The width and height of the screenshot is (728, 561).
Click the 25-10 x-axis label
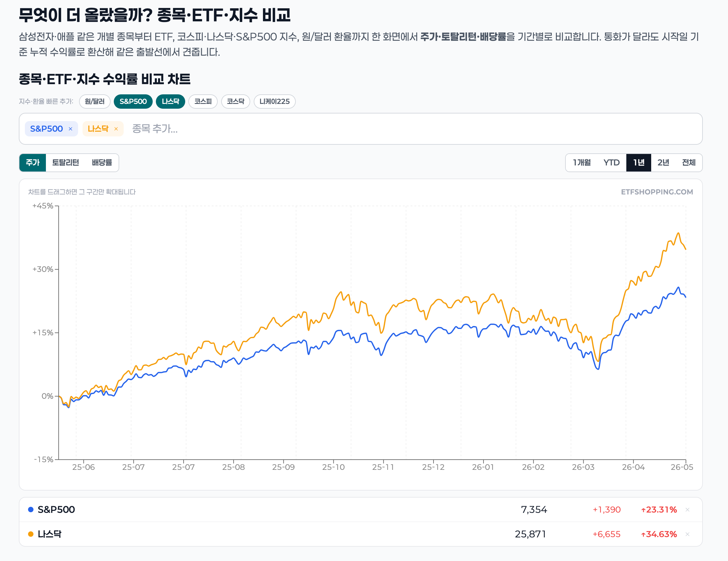pyautogui.click(x=333, y=467)
